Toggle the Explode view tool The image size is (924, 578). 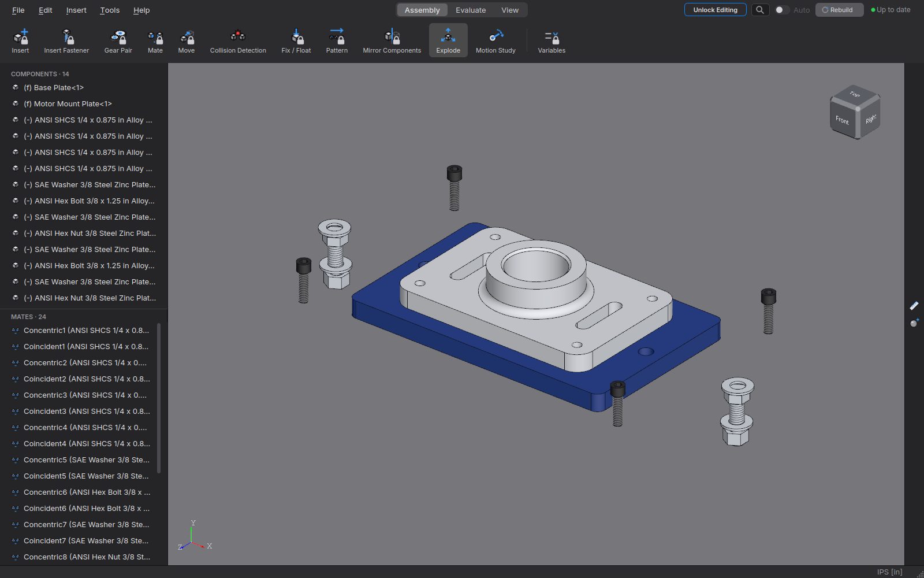448,41
